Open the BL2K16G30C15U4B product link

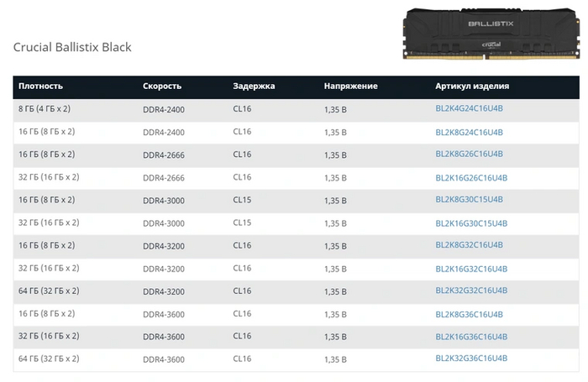click(x=471, y=223)
